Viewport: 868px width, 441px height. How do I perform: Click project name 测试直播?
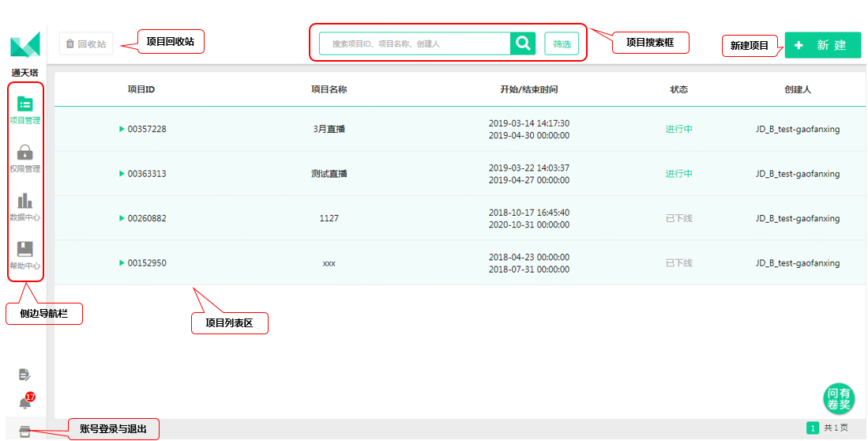click(x=329, y=173)
